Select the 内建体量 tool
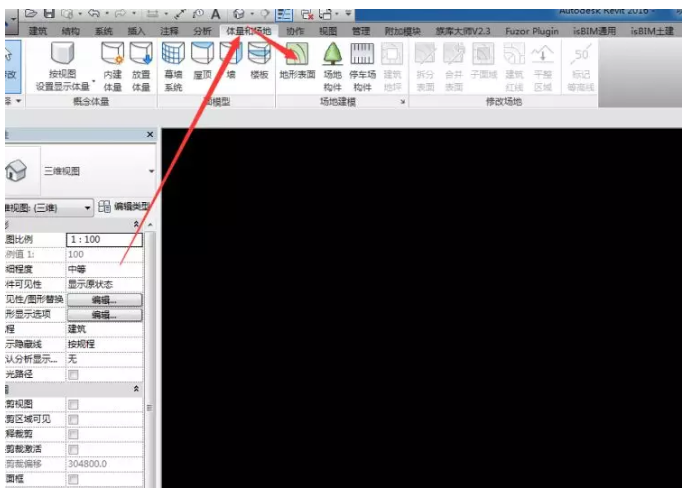This screenshot has width=688, height=494. [112, 66]
